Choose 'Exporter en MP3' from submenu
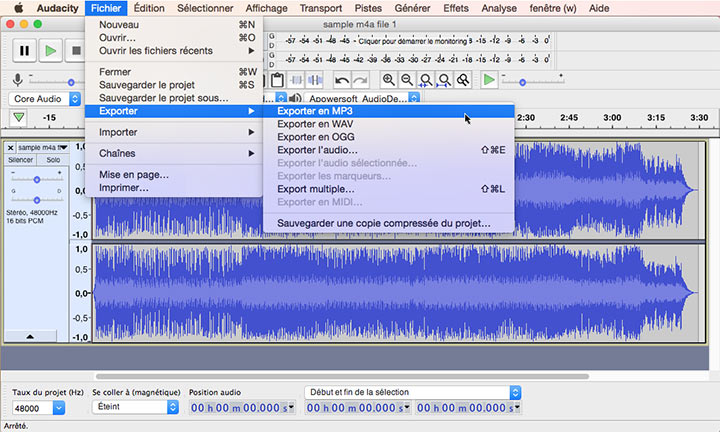The height and width of the screenshot is (432, 720). 315,111
